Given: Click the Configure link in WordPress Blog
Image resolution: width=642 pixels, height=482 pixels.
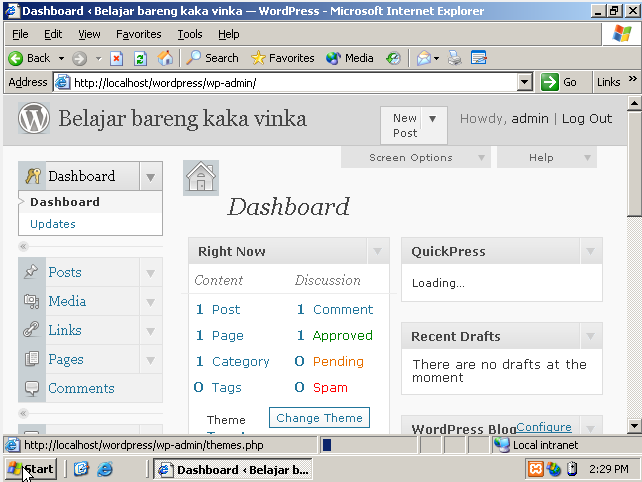Looking at the screenshot, I should click(544, 427).
